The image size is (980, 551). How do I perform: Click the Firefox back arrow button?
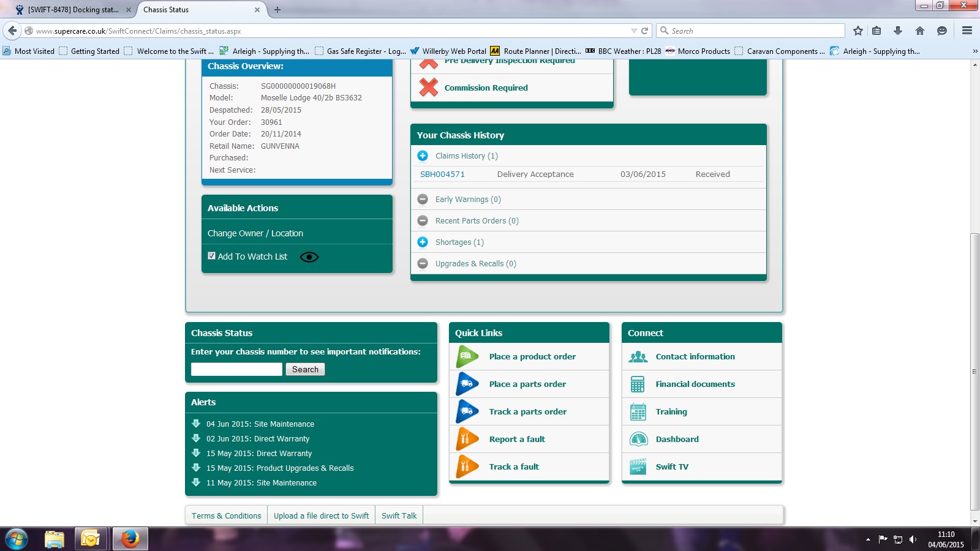coord(12,31)
